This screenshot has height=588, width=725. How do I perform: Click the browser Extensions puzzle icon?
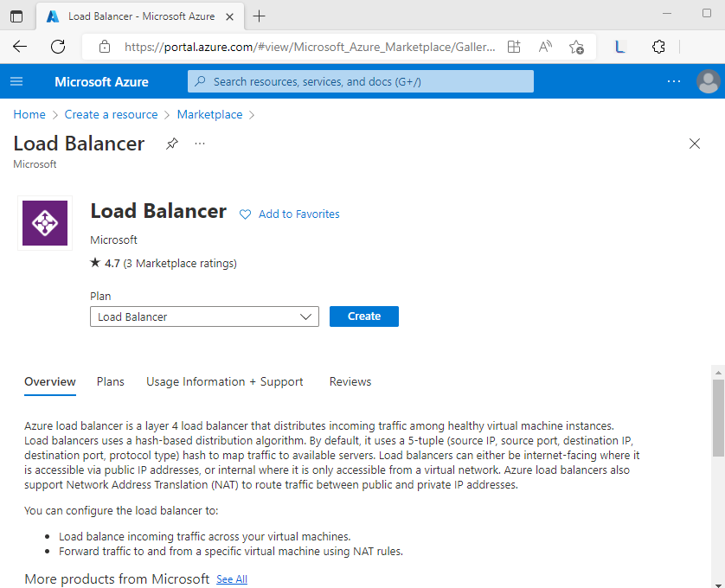pos(658,46)
